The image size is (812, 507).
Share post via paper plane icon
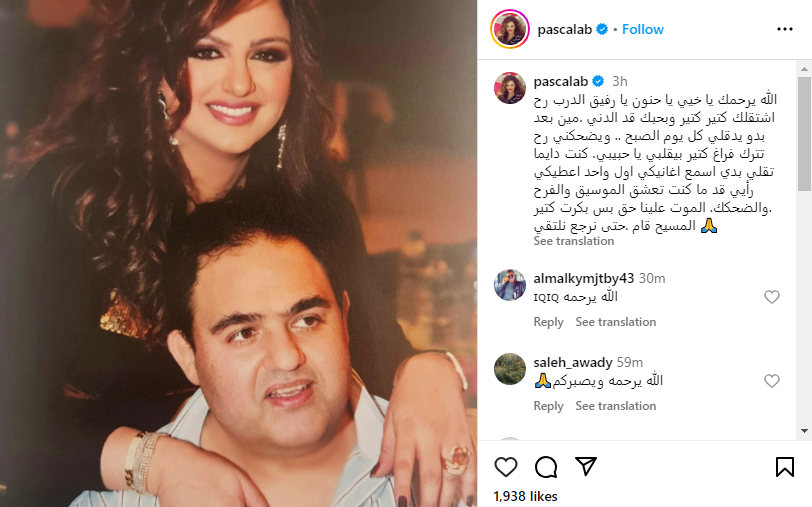[x=586, y=467]
